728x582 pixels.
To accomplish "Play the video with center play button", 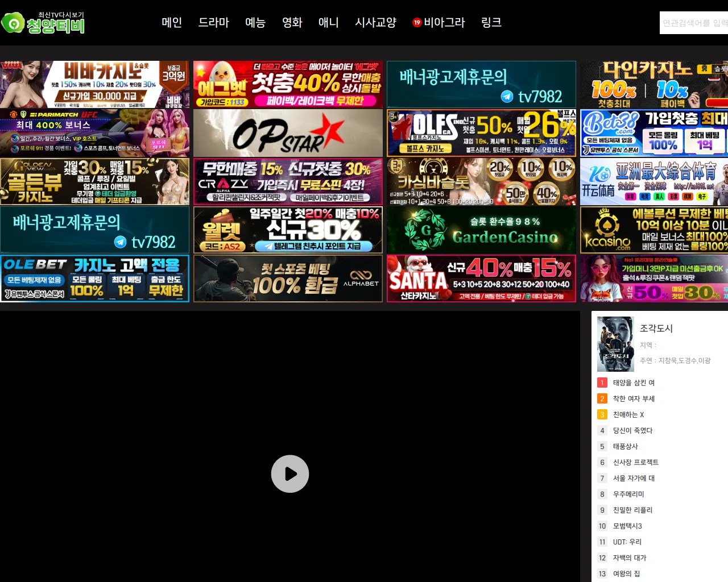I will [290, 474].
